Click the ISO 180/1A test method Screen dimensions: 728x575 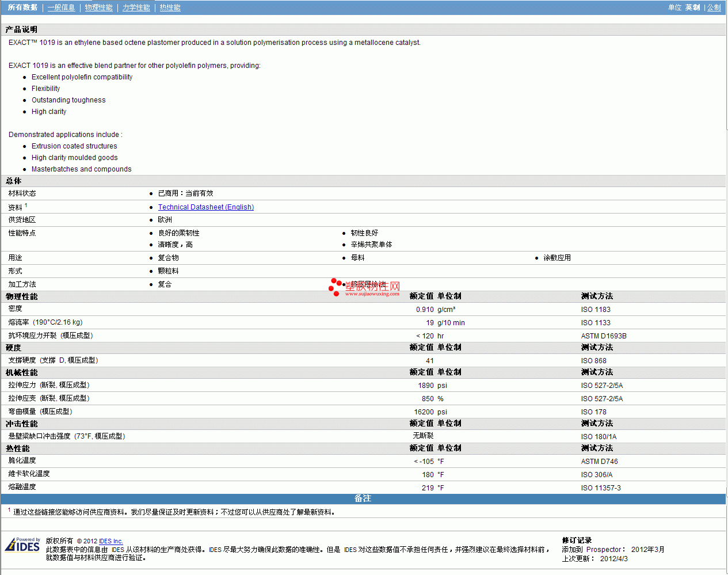[599, 437]
